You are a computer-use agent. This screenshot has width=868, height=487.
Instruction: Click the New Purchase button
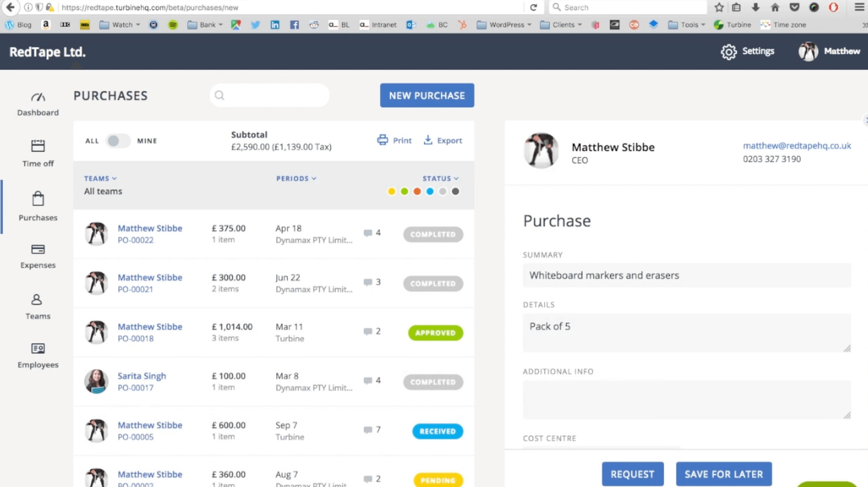(427, 95)
